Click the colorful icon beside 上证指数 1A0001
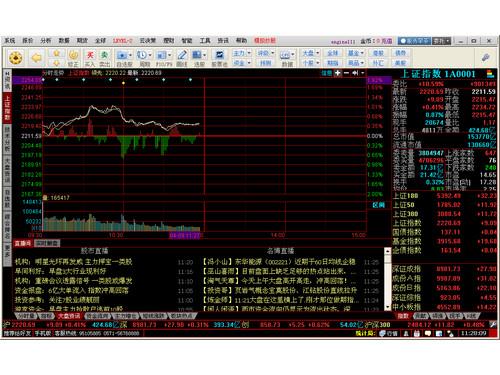 tap(490, 73)
